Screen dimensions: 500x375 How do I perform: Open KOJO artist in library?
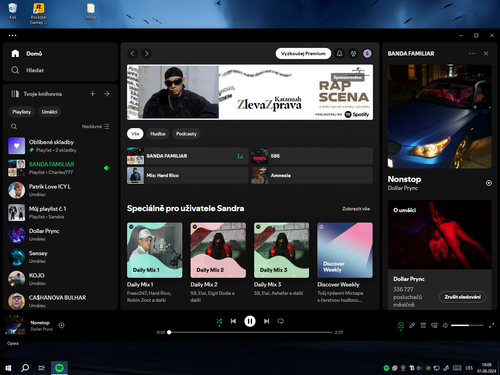pos(60,279)
